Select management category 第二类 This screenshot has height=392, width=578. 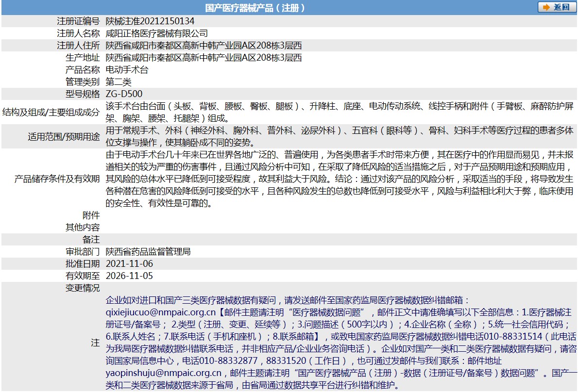119,82
